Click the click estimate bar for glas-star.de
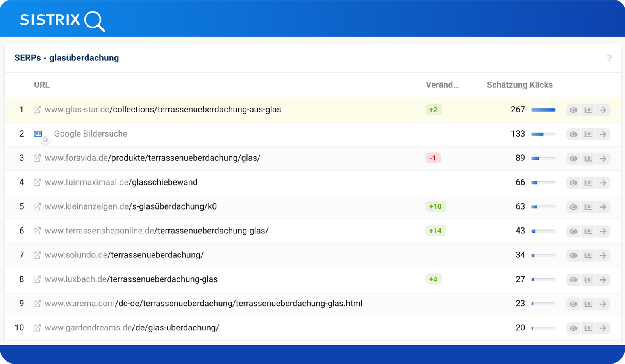The height and width of the screenshot is (364, 625). tap(543, 110)
